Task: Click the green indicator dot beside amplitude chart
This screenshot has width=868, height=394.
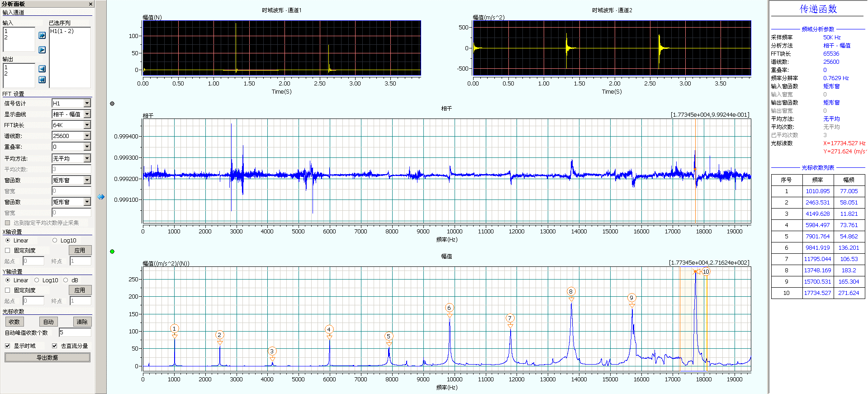Action: point(112,252)
